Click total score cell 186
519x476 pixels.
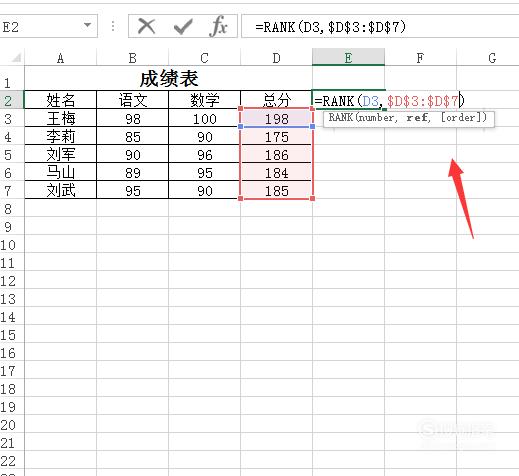276,154
